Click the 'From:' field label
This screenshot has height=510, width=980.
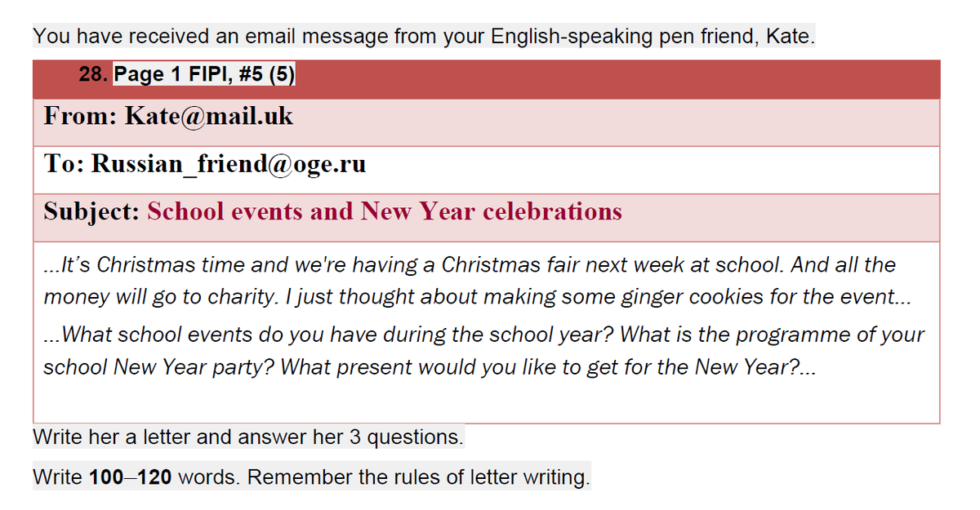coord(80,116)
